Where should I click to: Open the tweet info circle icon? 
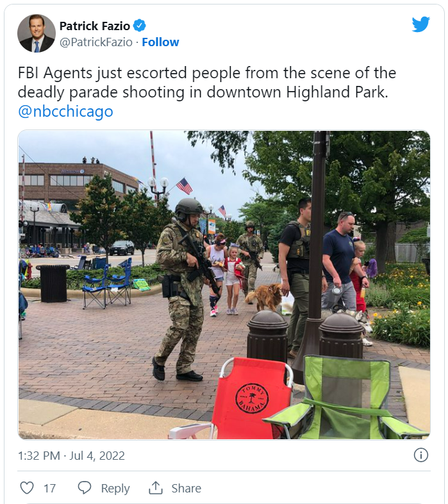point(420,455)
